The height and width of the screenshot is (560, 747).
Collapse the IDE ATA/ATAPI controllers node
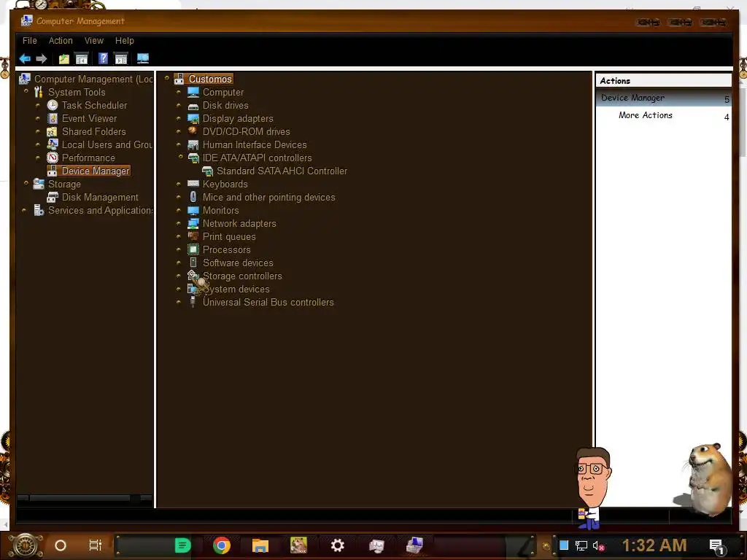(x=181, y=157)
